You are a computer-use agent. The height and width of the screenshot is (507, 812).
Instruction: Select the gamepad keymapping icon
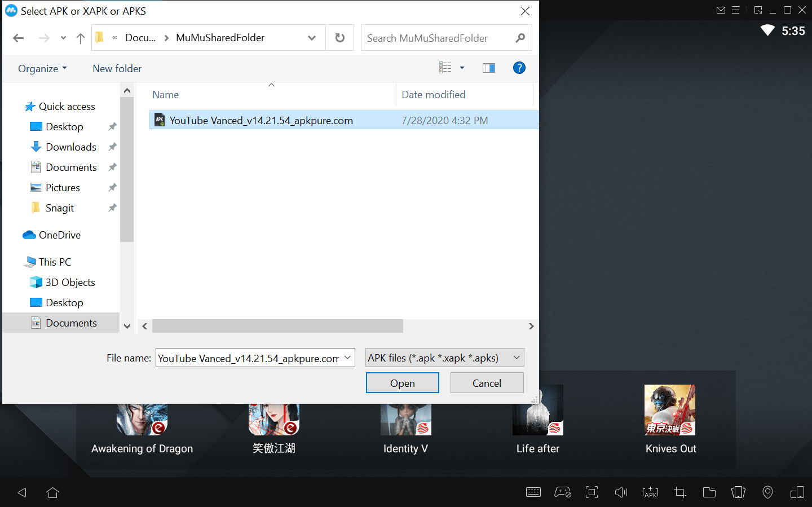(x=562, y=492)
